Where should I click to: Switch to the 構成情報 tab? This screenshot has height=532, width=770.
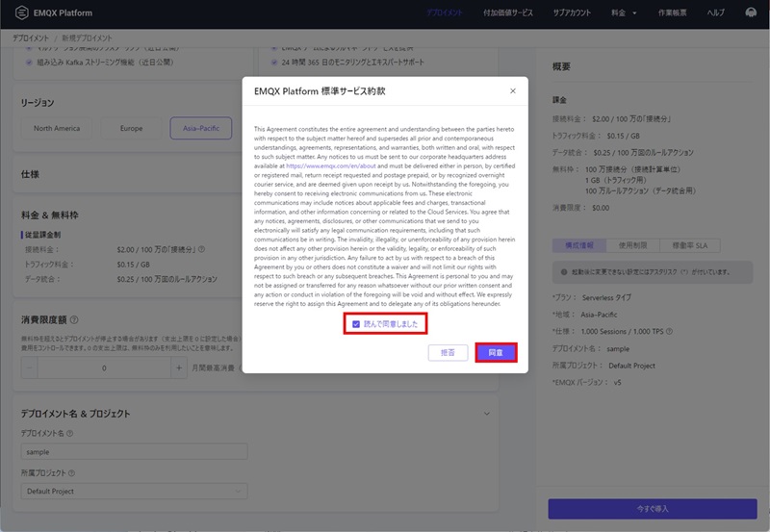pyautogui.click(x=579, y=245)
